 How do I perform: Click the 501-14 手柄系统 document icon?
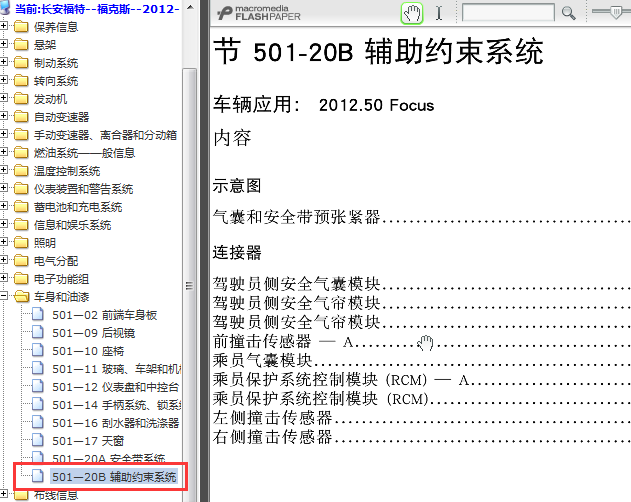[x=38, y=404]
